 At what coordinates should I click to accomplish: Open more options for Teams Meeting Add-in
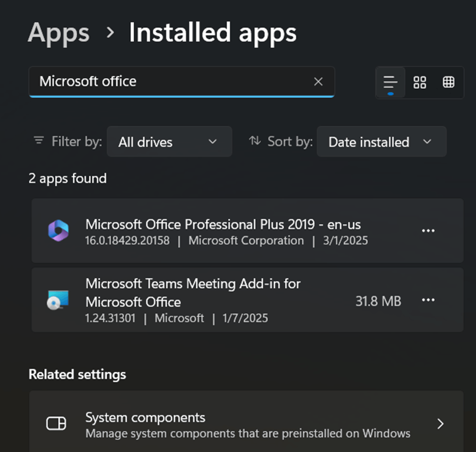click(428, 300)
